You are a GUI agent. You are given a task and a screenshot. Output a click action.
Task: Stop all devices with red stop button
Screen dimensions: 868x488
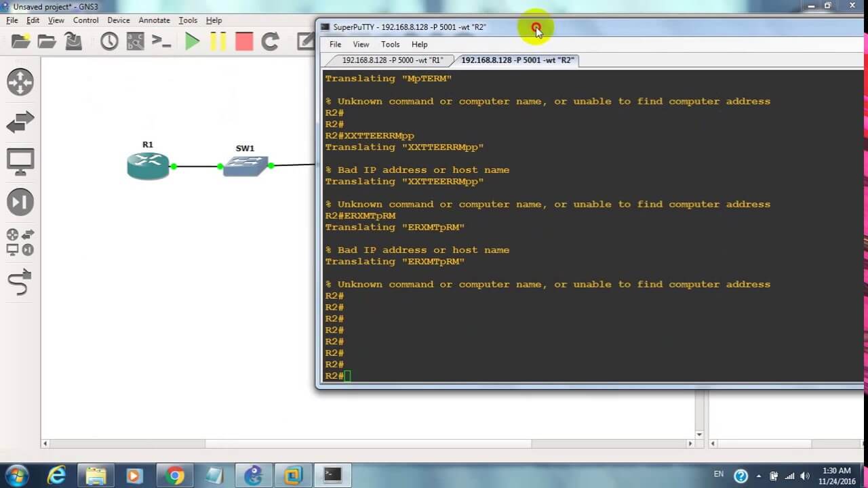[244, 41]
